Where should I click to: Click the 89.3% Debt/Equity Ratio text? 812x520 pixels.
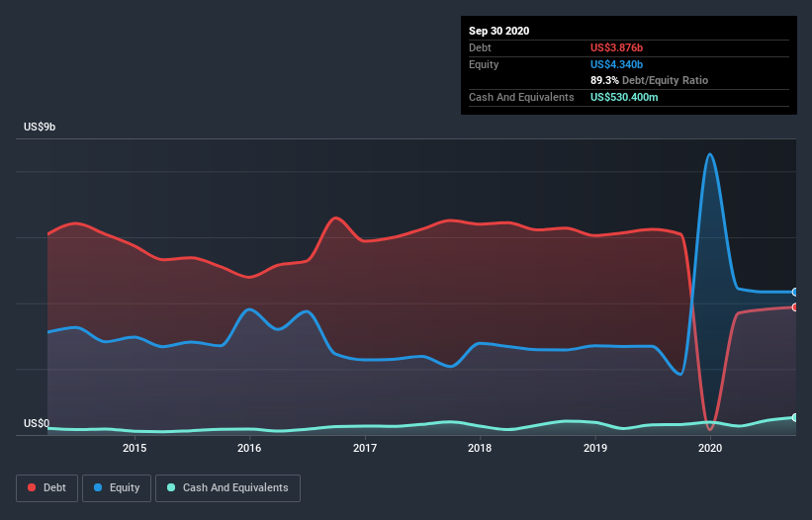point(649,81)
